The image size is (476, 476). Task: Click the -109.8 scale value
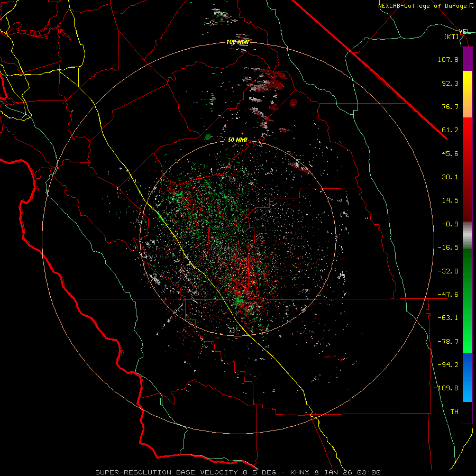pyautogui.click(x=446, y=388)
